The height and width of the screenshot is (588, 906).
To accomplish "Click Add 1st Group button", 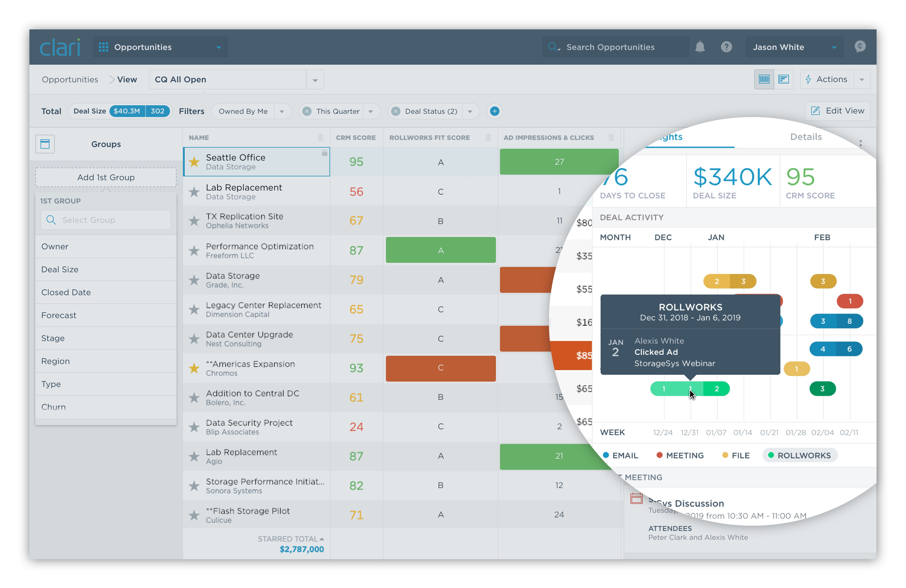I will tap(106, 177).
